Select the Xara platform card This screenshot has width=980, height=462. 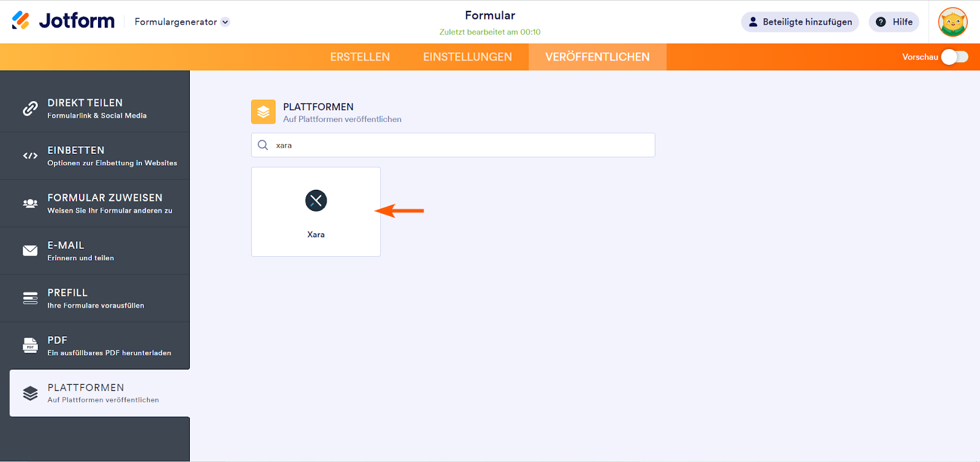click(x=316, y=211)
